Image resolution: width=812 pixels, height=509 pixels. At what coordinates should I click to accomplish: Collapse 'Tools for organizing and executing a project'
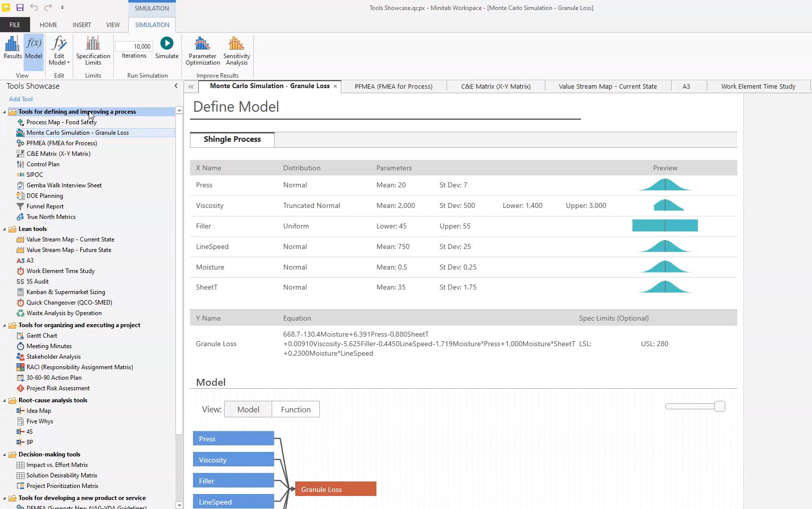coord(5,325)
